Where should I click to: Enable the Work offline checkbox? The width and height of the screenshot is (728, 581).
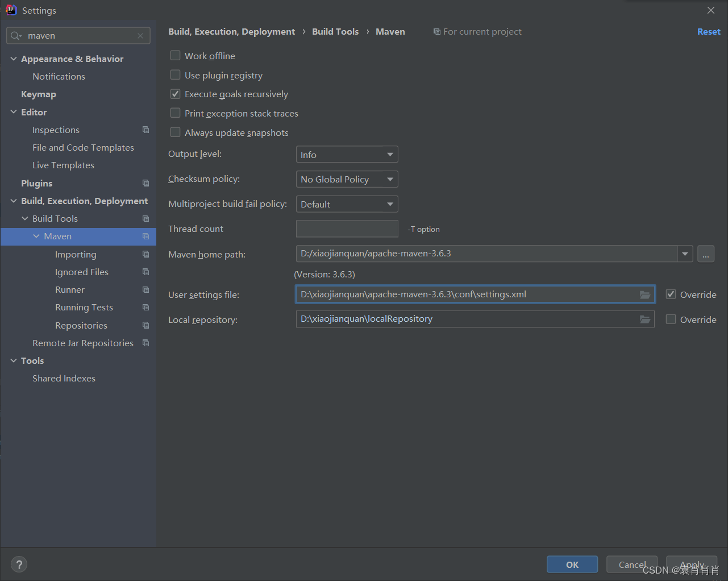coord(175,55)
